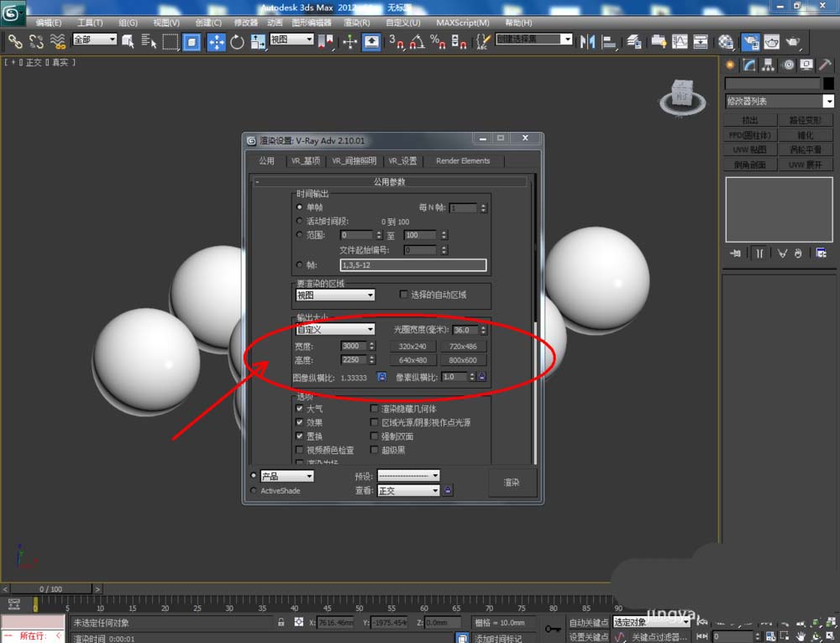Enable 渲染隐藏几何体 checkbox
Image resolution: width=840 pixels, height=643 pixels.
click(375, 409)
